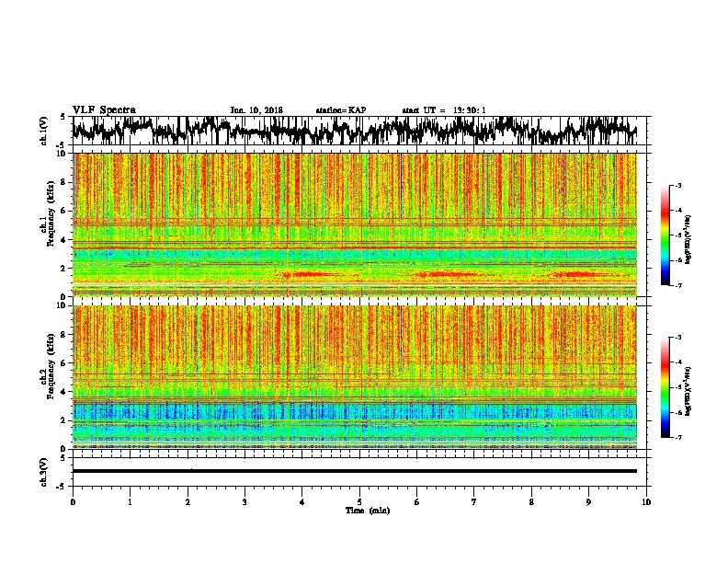
Task: Click the "5" tick label on the time axis
Action: pyautogui.click(x=359, y=502)
